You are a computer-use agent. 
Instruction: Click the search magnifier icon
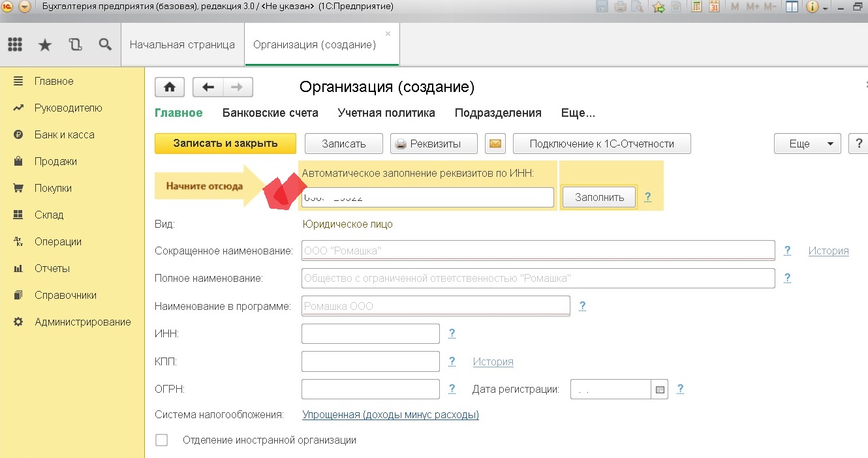click(104, 44)
